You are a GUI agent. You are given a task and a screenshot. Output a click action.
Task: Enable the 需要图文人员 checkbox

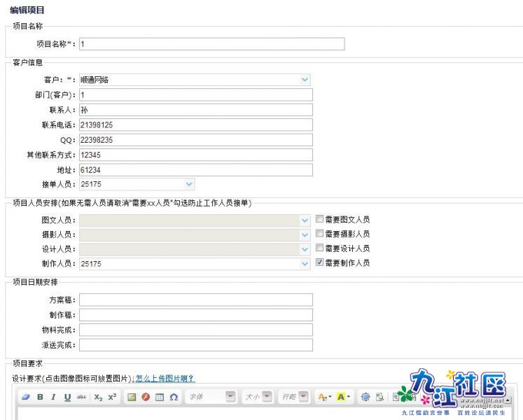320,219
